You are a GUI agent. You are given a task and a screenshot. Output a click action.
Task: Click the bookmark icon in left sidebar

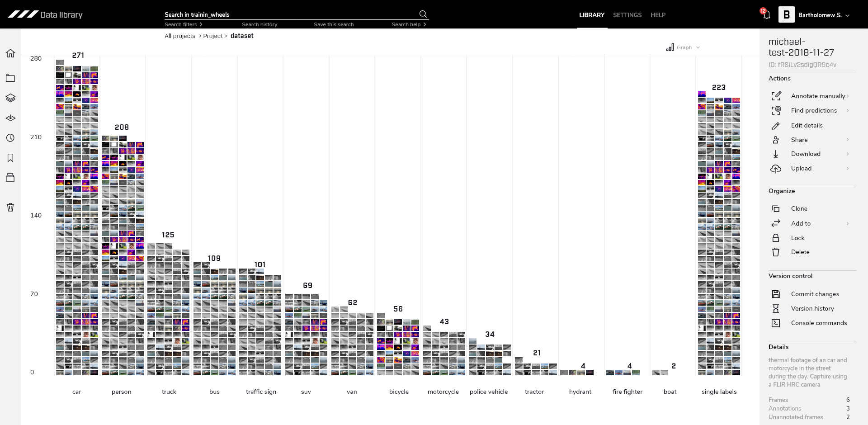pos(10,158)
